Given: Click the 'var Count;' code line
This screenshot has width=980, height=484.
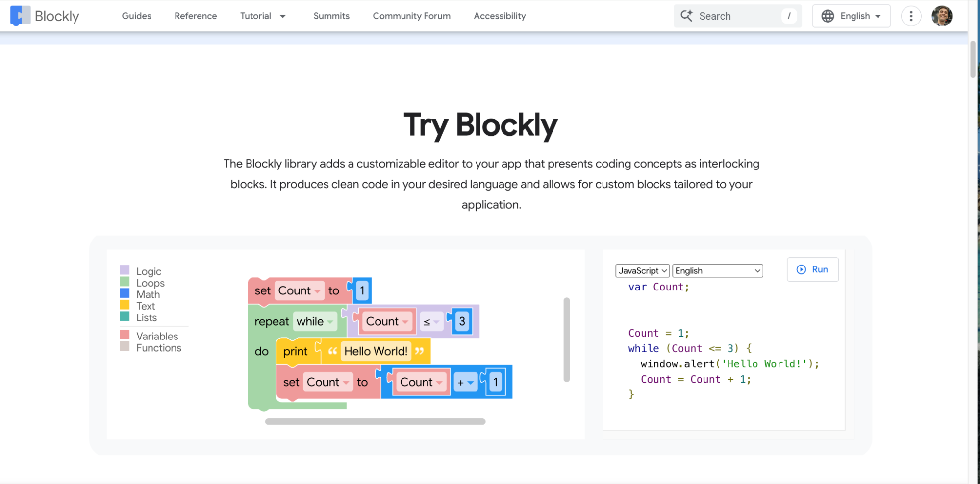Looking at the screenshot, I should coord(658,287).
